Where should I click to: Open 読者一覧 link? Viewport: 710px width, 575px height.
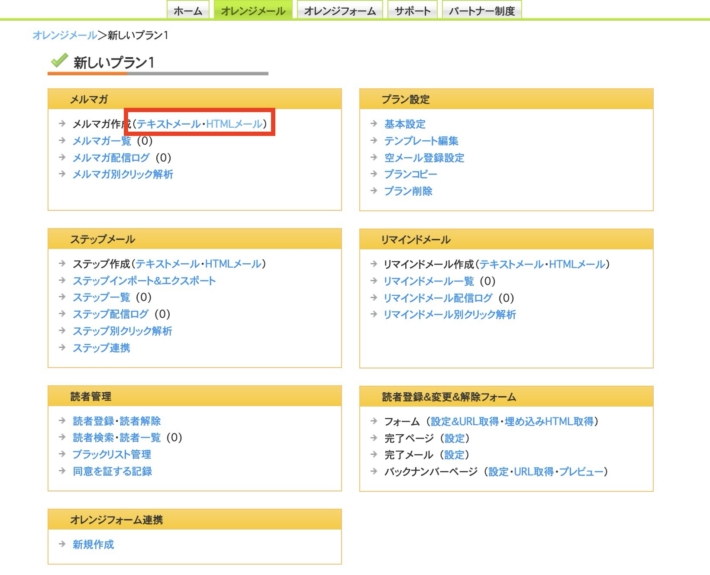coord(140,437)
